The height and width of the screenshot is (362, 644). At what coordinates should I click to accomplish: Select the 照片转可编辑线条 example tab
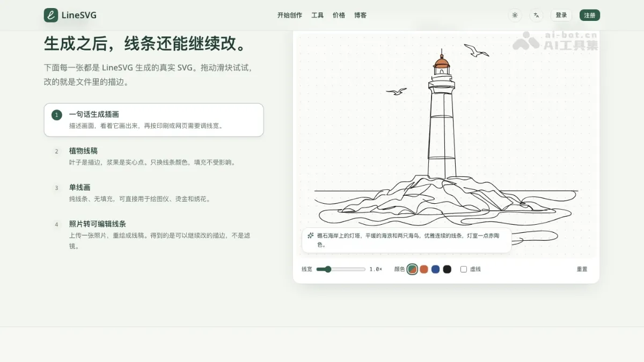153,234
